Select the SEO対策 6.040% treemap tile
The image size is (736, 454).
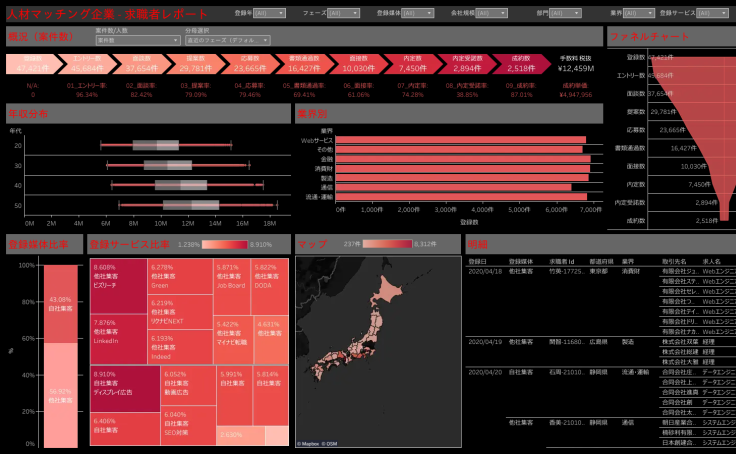[x=189, y=426]
